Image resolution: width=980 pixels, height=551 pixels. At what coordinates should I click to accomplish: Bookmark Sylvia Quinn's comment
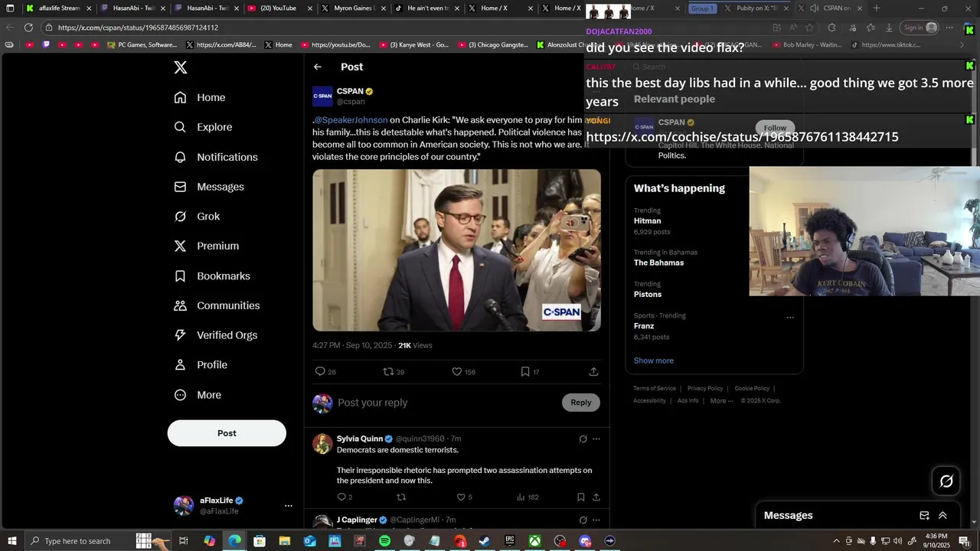pyautogui.click(x=581, y=497)
